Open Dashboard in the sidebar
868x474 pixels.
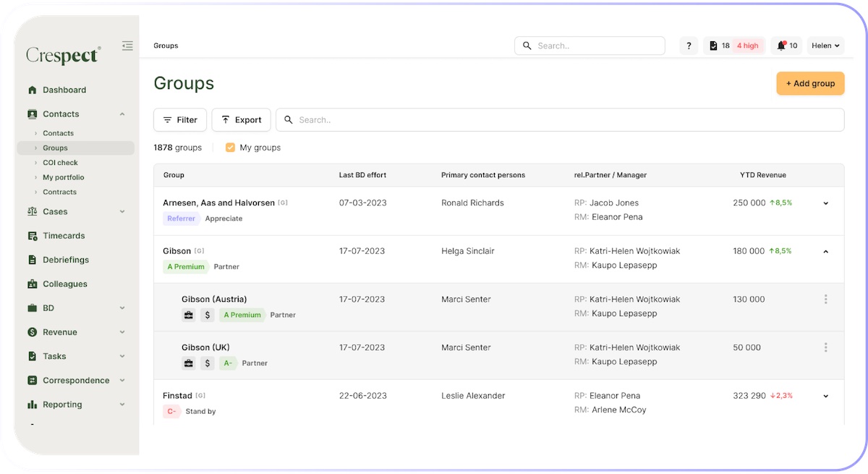tap(64, 90)
